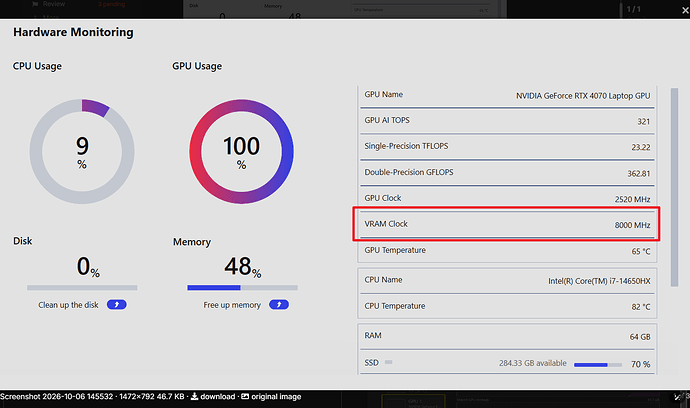Click the GPU Usage 100% gauge
This screenshot has width=690, height=408.
241,151
